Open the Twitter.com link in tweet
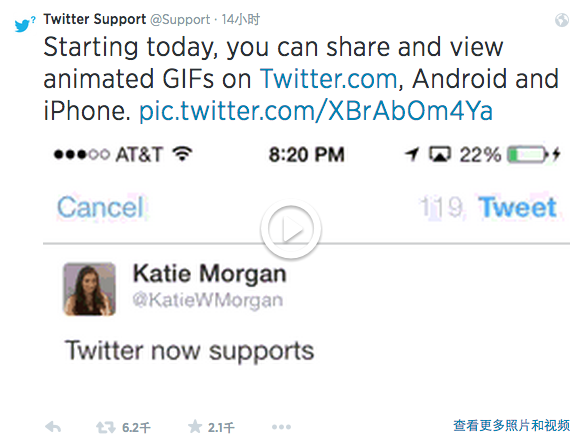This screenshot has height=445, width=582. coord(328,79)
